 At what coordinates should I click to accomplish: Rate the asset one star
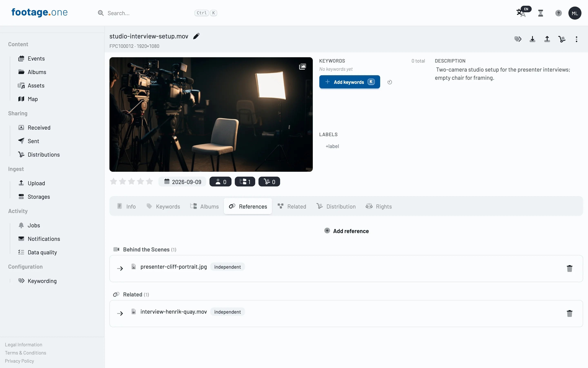(x=114, y=181)
